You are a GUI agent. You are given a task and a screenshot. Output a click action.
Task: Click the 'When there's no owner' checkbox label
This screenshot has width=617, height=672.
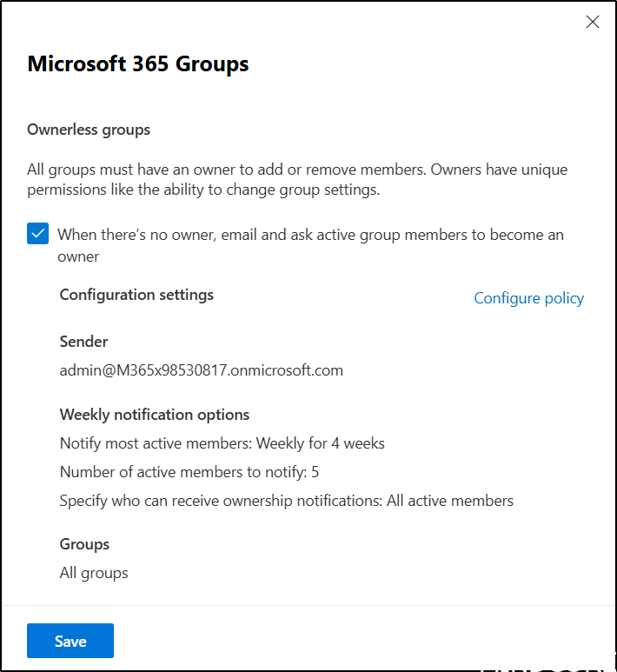[310, 235]
